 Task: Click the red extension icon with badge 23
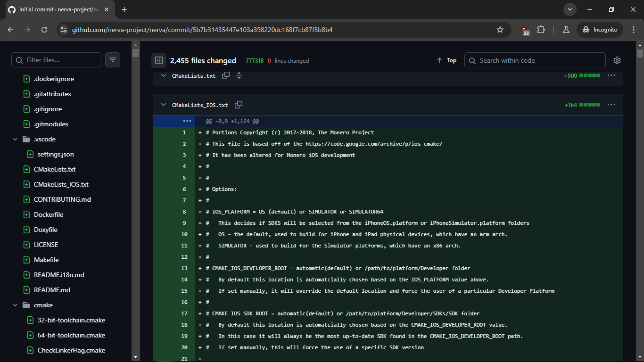pyautogui.click(x=525, y=30)
